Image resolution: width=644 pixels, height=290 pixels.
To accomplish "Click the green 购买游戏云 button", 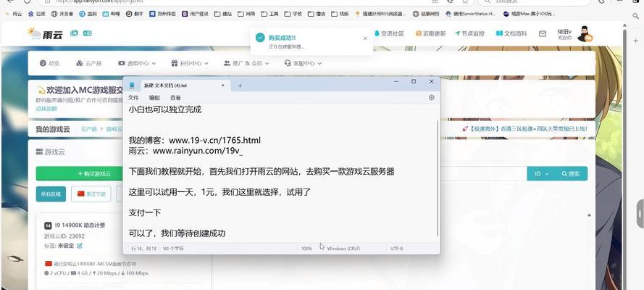I will (x=94, y=174).
